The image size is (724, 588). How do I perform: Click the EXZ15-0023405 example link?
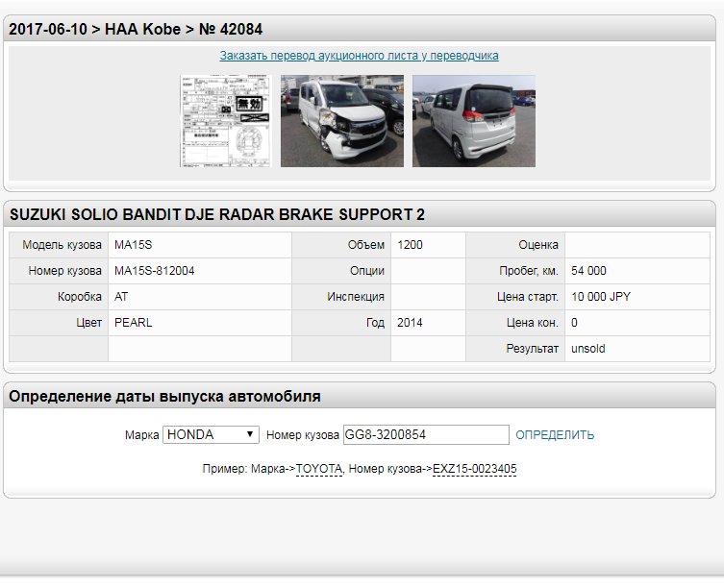[x=475, y=469]
